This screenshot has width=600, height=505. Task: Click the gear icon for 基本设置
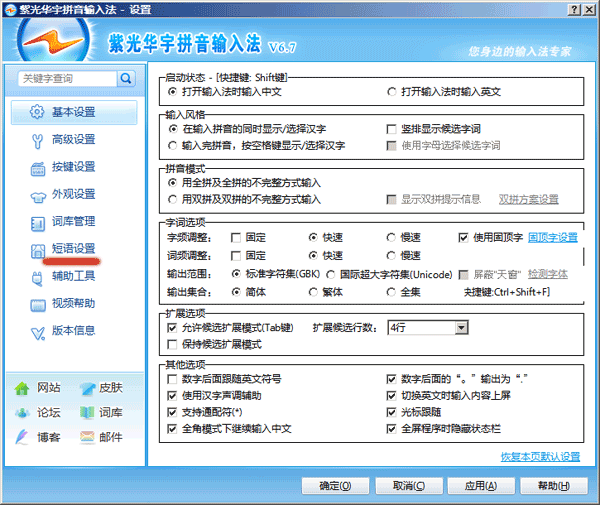[37, 112]
